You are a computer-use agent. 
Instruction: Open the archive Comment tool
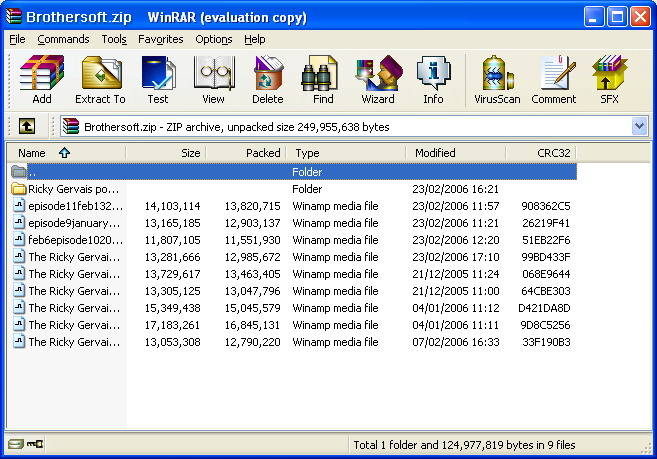click(x=553, y=80)
